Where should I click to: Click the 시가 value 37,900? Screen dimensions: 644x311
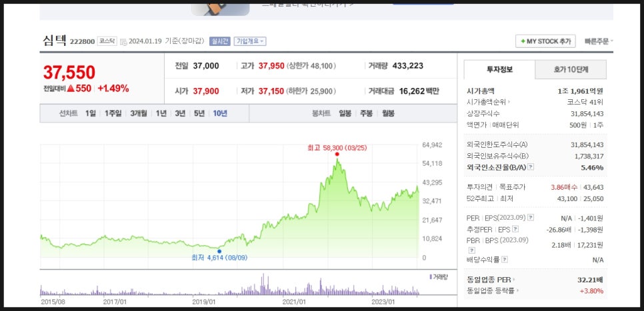click(206, 91)
